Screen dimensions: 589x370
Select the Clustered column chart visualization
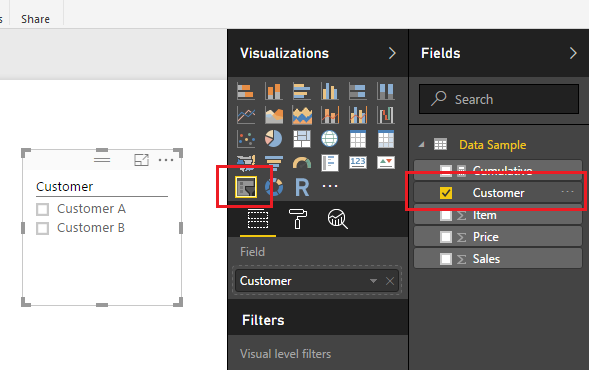coord(330,91)
